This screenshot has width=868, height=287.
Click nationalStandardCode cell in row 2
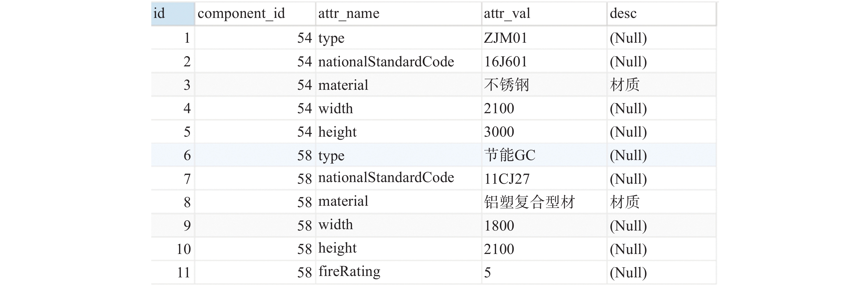(399, 61)
